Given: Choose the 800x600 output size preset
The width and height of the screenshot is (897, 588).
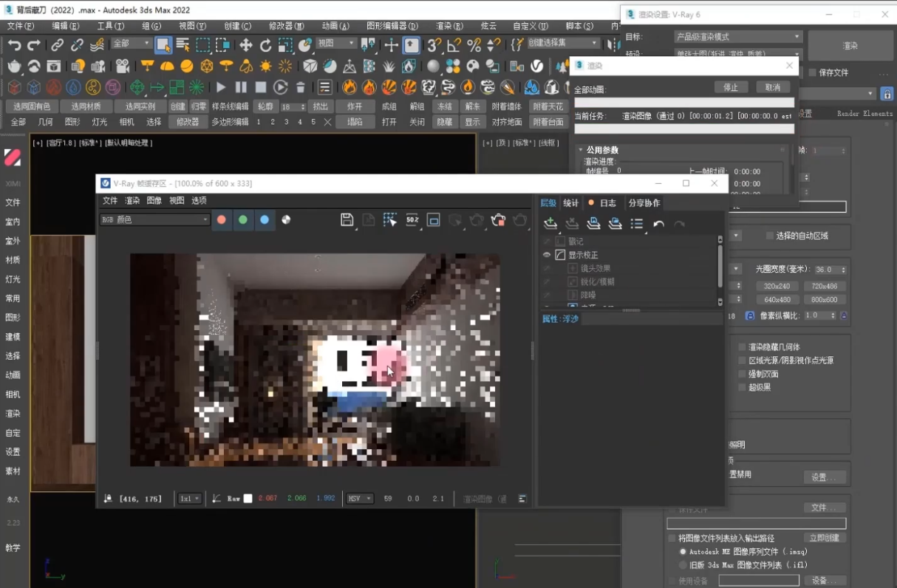Looking at the screenshot, I should (x=825, y=300).
